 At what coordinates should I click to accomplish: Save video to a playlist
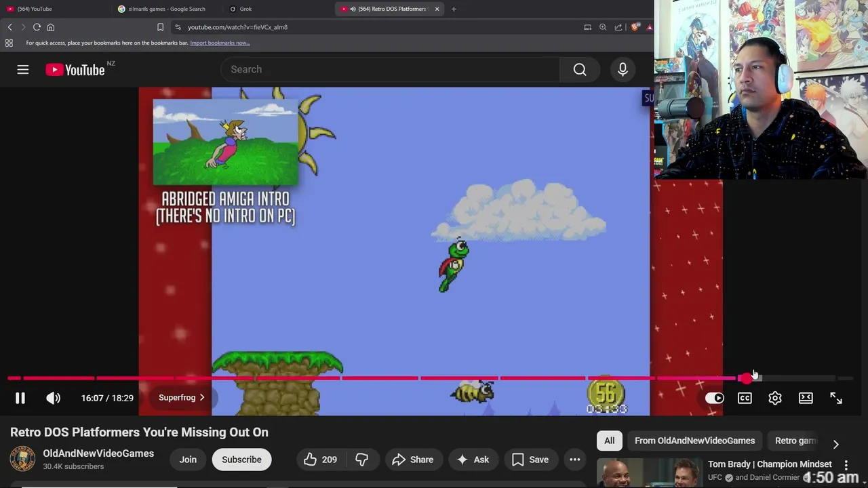click(530, 460)
